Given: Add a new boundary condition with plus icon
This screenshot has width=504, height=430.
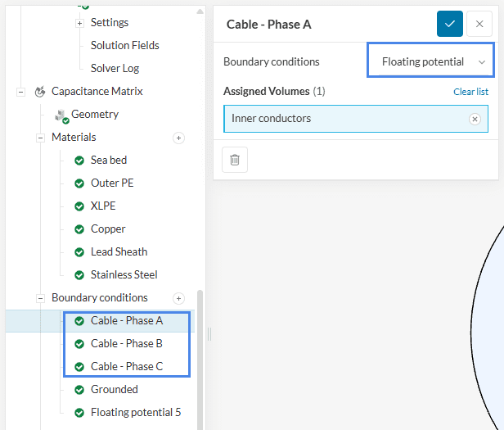Looking at the screenshot, I should pos(178,298).
